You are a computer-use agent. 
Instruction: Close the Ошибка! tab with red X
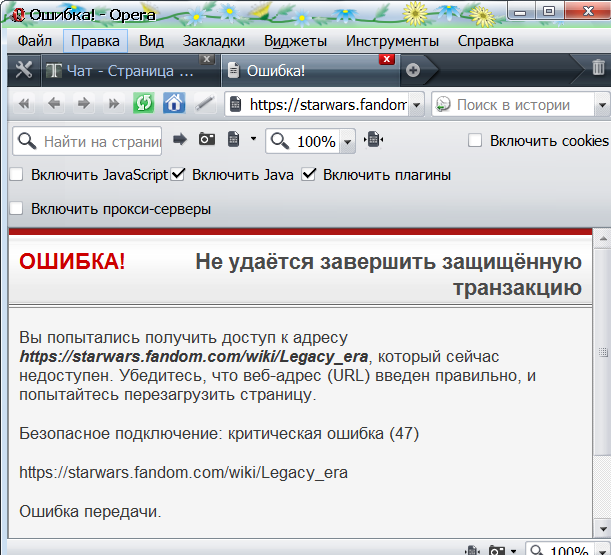387,59
